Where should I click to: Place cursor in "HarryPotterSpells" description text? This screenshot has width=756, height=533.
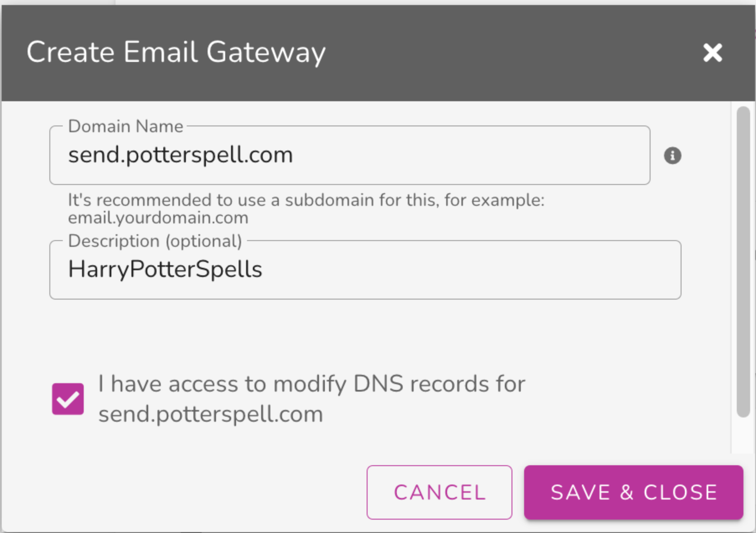165,269
